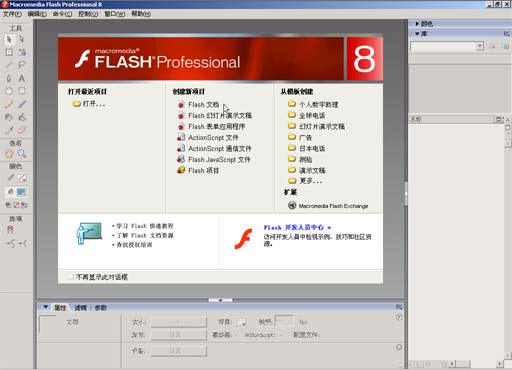Collapse the 库 panel
Viewport: 512px width, 370px height.
(x=417, y=34)
